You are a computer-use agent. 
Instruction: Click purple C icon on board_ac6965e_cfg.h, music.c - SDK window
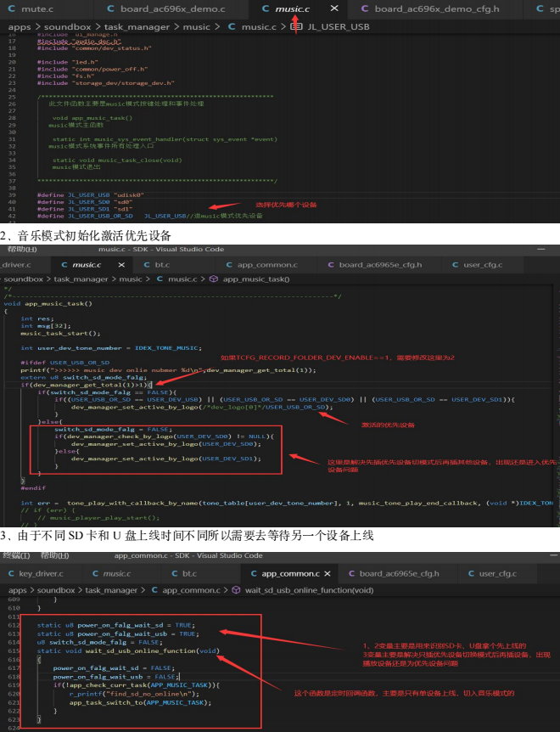coord(331,265)
